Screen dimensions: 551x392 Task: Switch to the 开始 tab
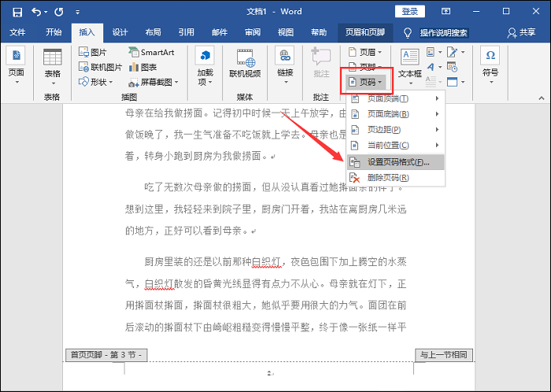click(x=54, y=32)
